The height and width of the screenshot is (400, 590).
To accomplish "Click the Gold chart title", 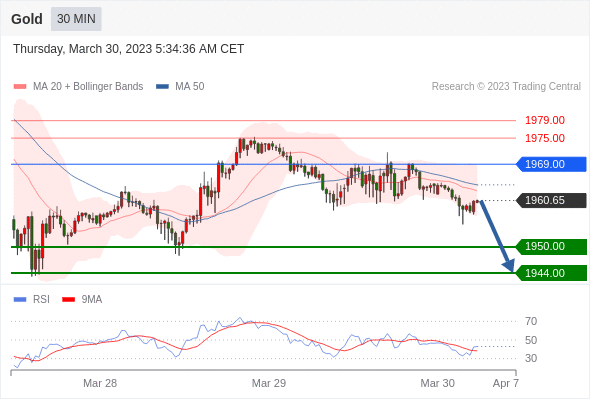I will tap(27, 19).
